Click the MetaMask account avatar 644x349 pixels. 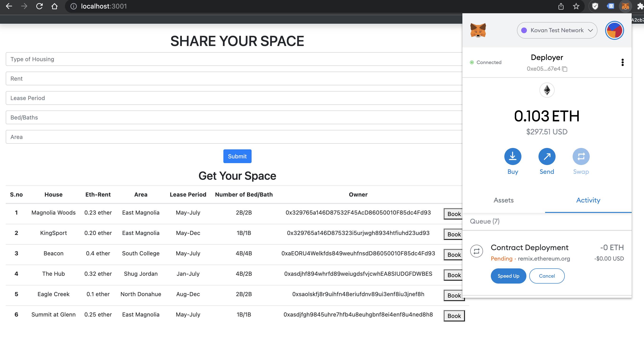(x=614, y=30)
